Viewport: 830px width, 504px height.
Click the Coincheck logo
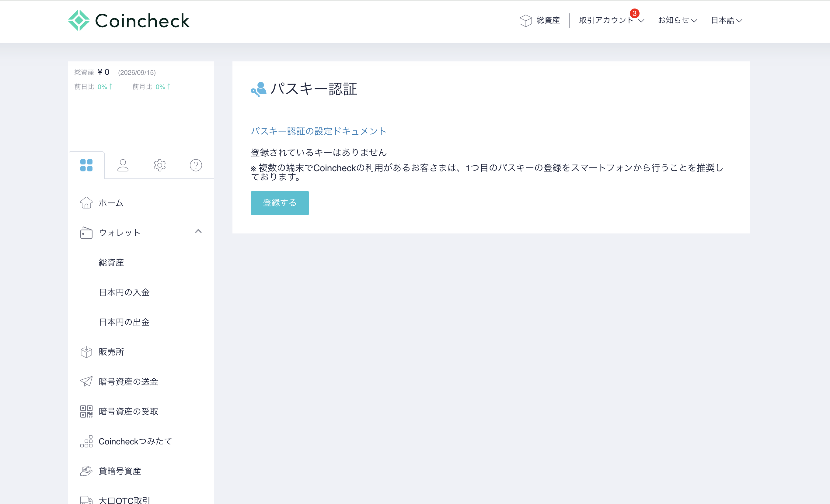(129, 21)
